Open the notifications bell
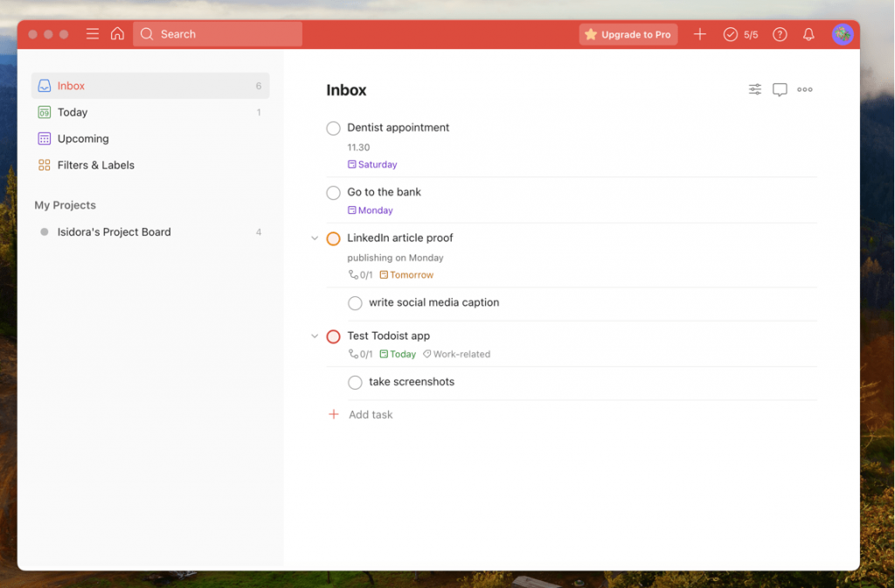Image resolution: width=895 pixels, height=588 pixels. pyautogui.click(x=808, y=34)
